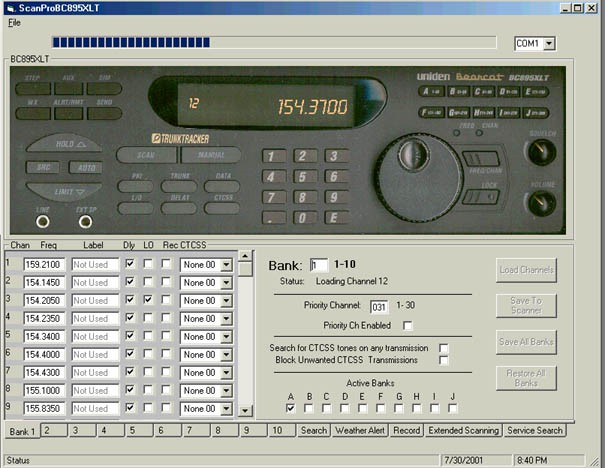Click the Save To Scanner button
605x468 pixels.
click(526, 306)
